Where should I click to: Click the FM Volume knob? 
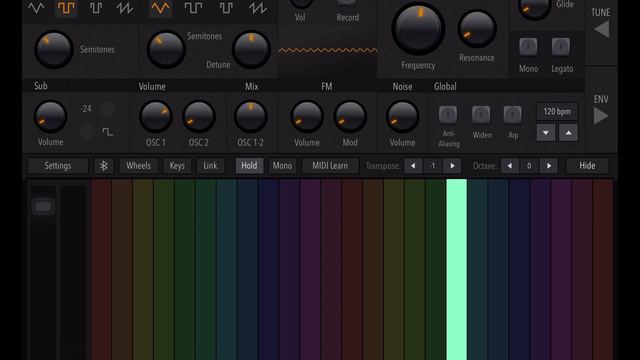tap(307, 117)
